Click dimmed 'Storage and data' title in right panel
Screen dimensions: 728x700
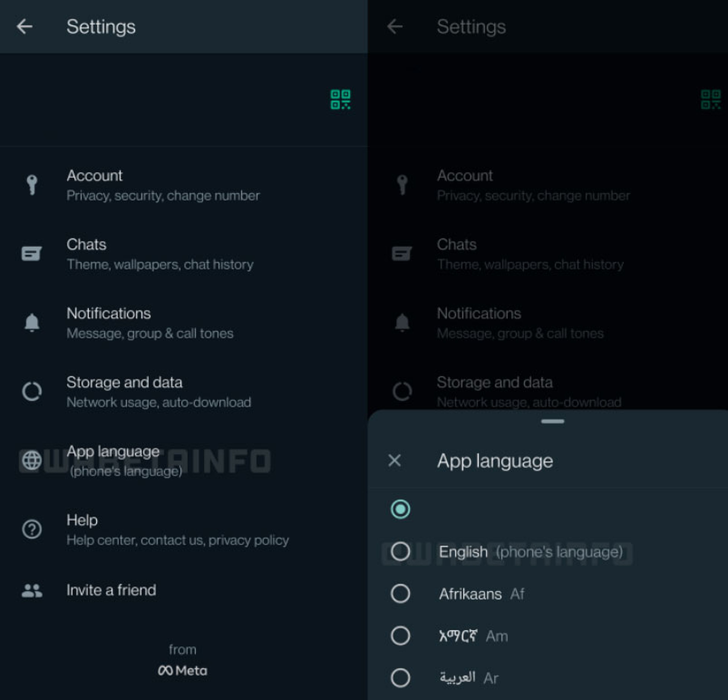click(495, 382)
